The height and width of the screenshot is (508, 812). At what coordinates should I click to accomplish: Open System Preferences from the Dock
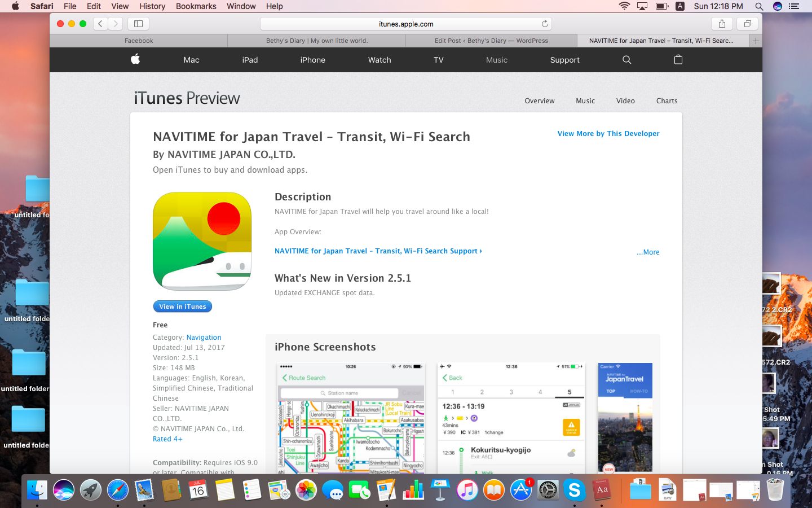coord(548,490)
